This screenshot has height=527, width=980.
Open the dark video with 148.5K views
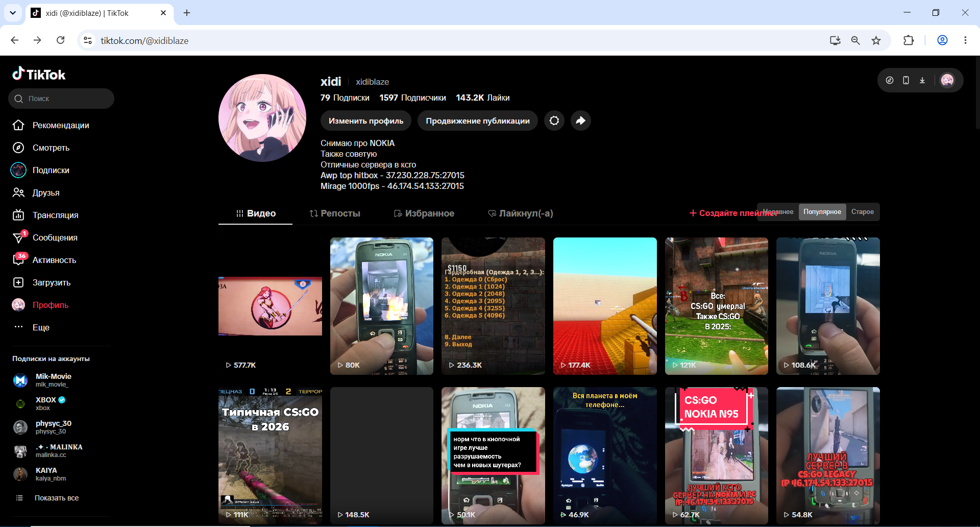(x=382, y=456)
